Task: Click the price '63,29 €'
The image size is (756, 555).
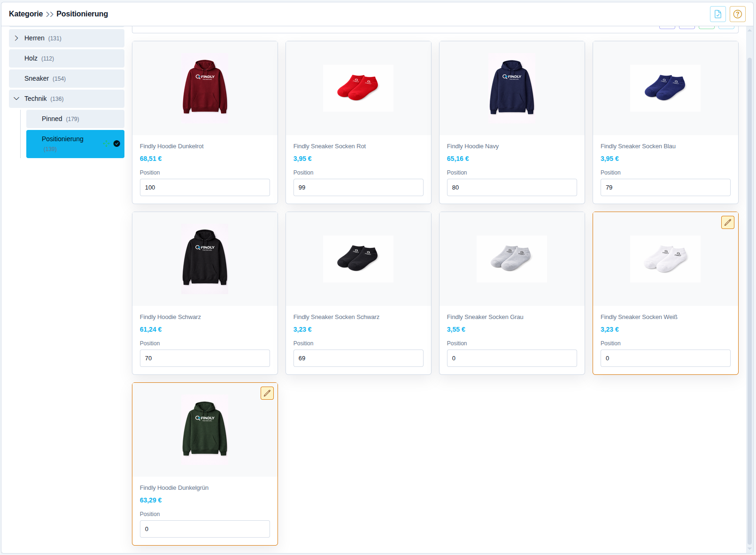Action: coord(151,500)
